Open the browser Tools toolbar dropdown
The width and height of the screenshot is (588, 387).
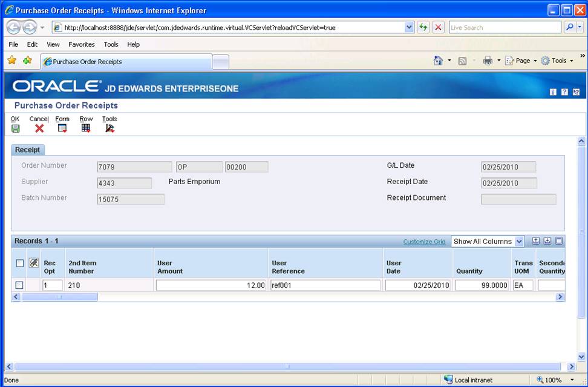(x=557, y=61)
